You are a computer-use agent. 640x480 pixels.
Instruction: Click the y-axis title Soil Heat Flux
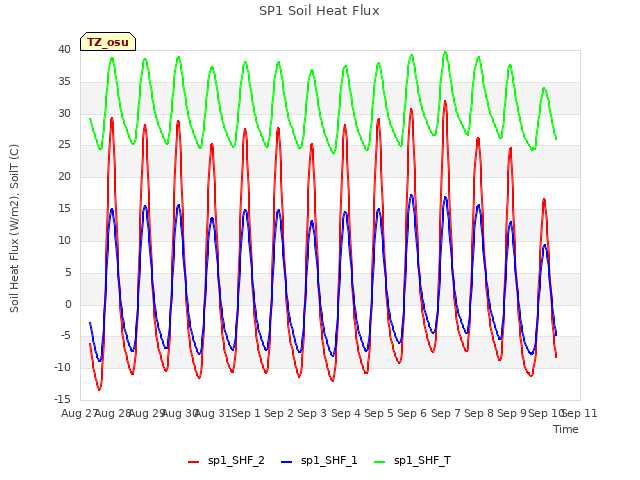tap(14, 229)
